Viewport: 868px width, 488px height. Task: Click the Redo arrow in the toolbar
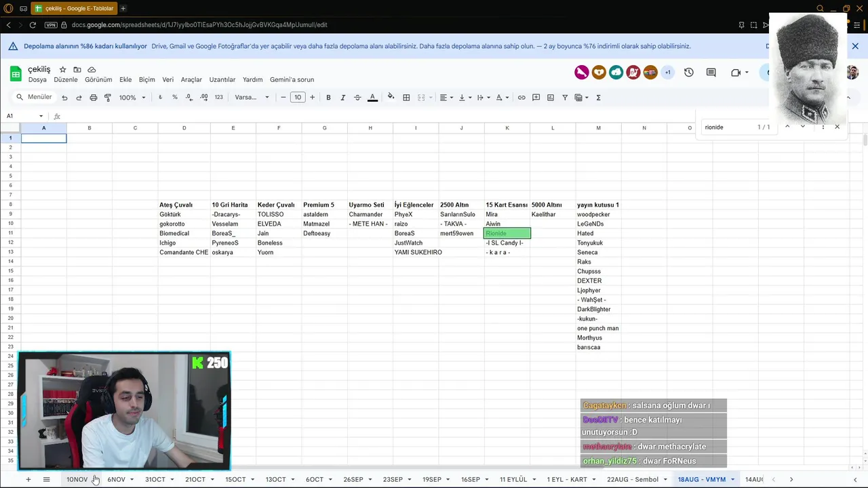79,98
